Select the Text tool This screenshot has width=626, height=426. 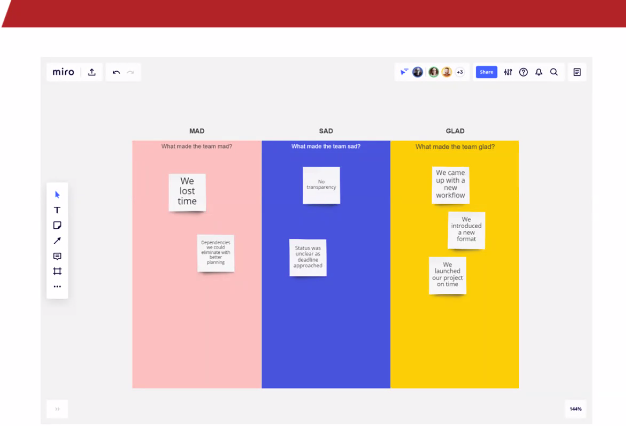(57, 210)
